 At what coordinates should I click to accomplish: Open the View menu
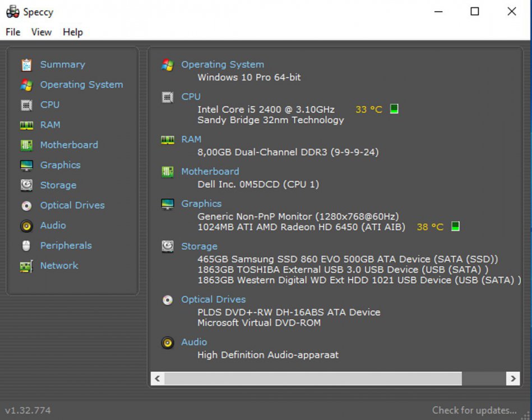tap(41, 32)
